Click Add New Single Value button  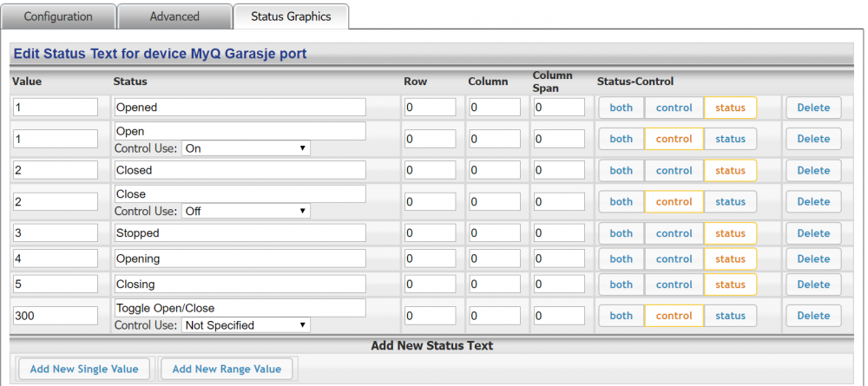click(x=83, y=369)
